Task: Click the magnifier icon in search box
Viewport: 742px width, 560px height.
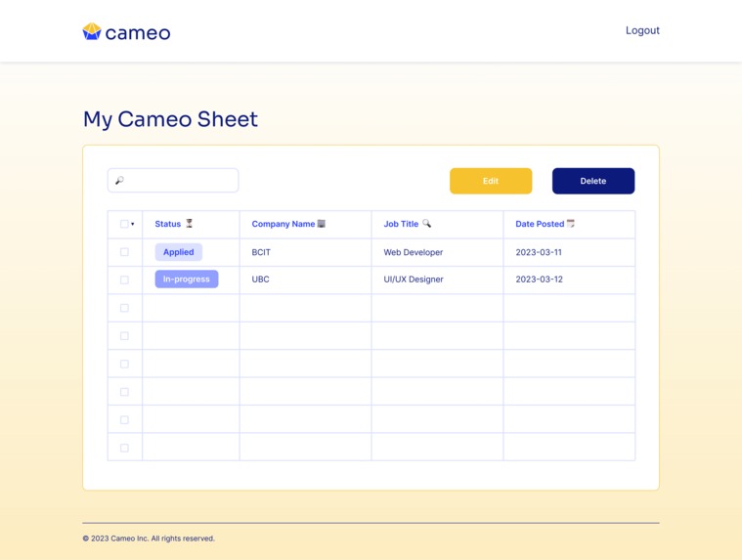Action: pos(119,180)
